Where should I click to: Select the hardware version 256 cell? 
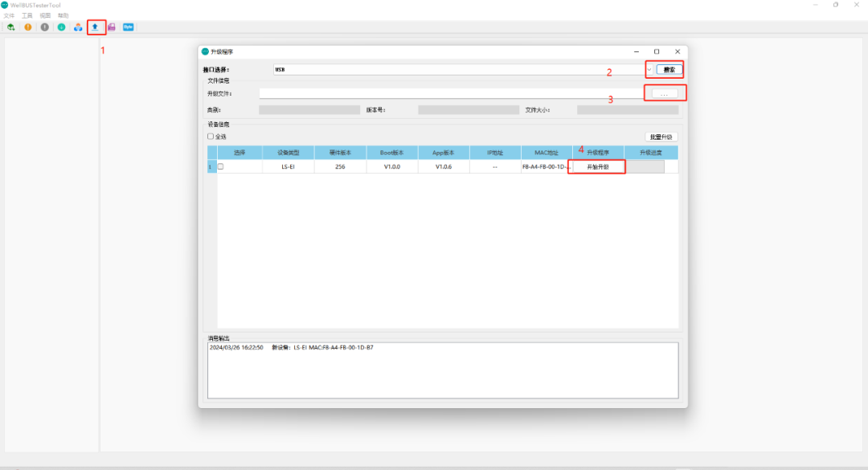click(x=341, y=166)
